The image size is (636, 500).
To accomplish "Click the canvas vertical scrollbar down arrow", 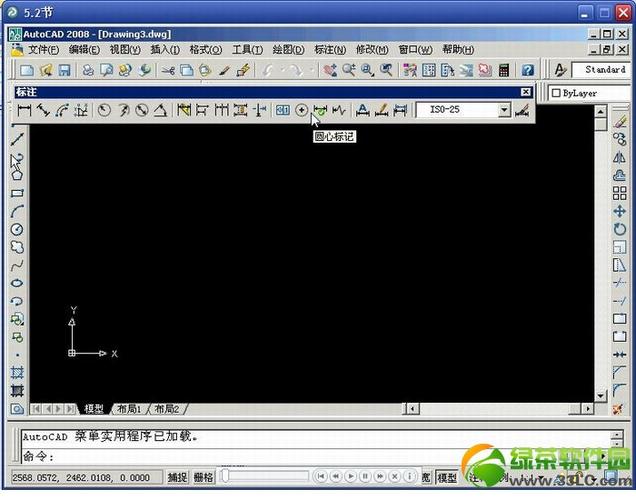I will pos(601,396).
